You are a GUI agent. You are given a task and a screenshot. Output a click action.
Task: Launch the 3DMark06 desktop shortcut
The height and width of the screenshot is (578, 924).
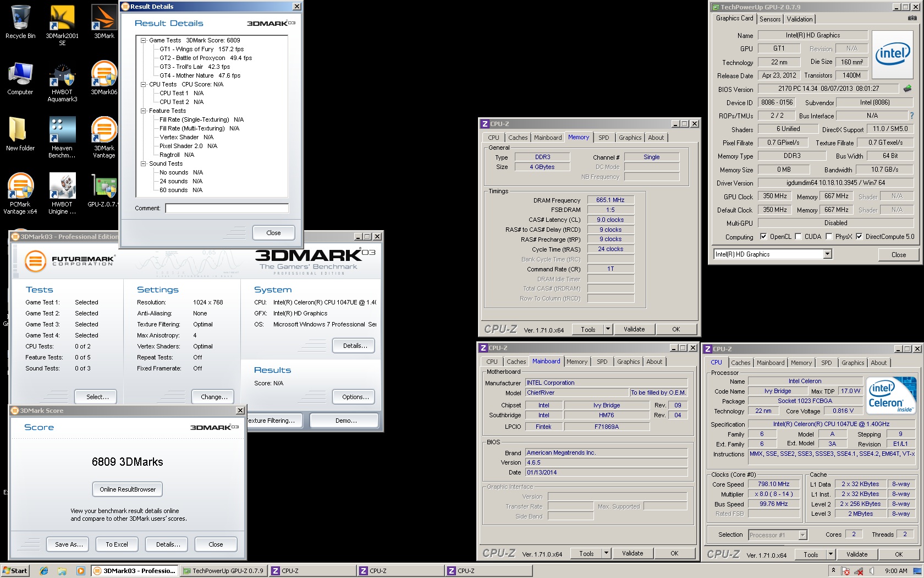point(104,79)
